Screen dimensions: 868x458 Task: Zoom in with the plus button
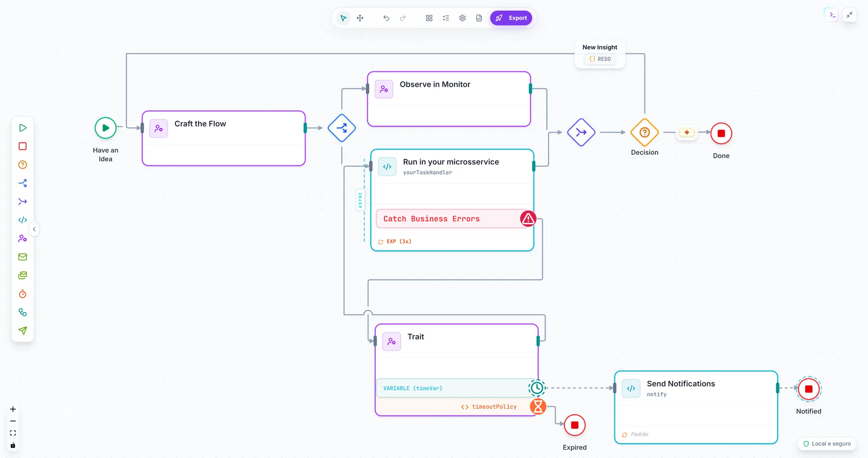coord(13,409)
